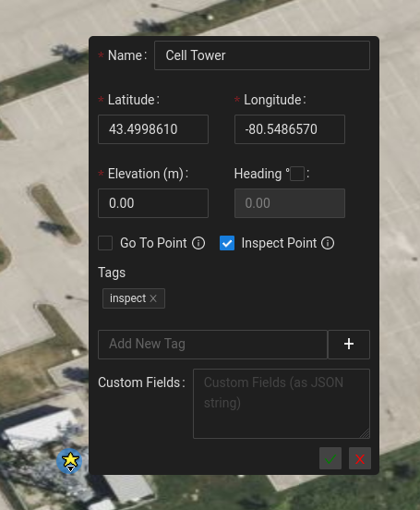Screen dimensions: 420x510
Task: Click the textarea resize handle corner
Action: tap(366, 434)
